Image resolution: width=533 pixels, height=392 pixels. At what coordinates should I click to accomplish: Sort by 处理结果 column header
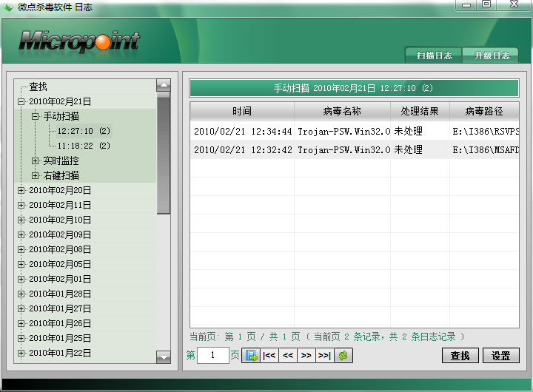point(420,111)
